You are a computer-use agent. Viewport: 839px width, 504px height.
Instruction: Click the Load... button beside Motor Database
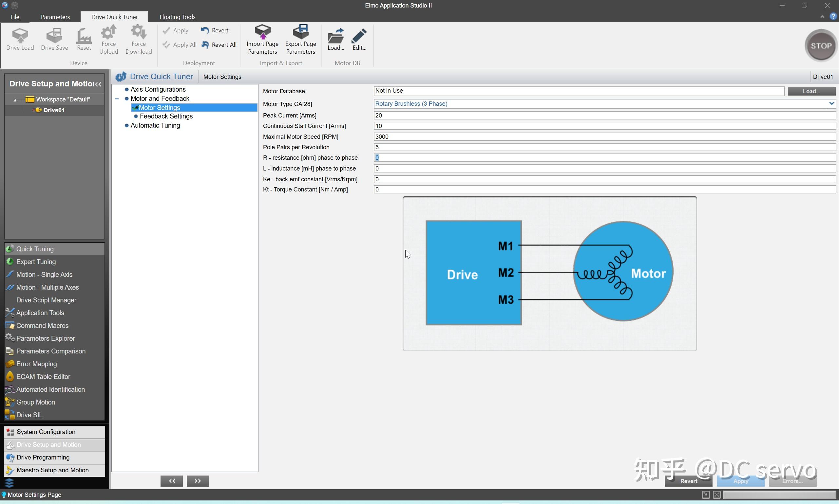point(811,91)
